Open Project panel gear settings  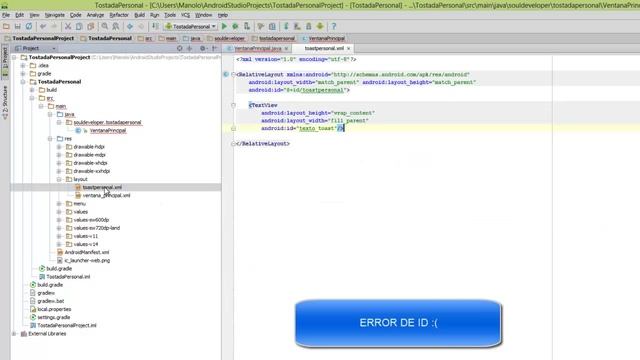point(203,48)
